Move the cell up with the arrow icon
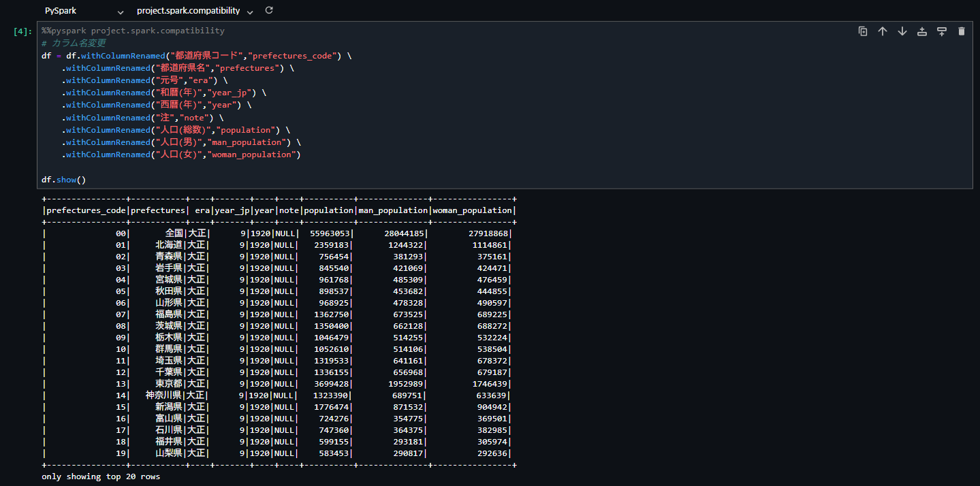 tap(883, 31)
